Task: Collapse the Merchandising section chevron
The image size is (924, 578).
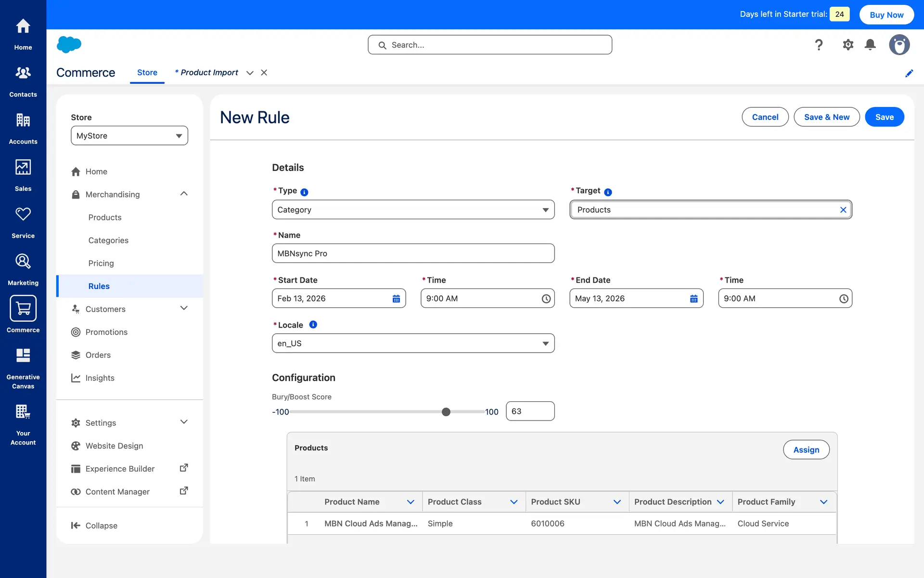Action: (x=183, y=194)
